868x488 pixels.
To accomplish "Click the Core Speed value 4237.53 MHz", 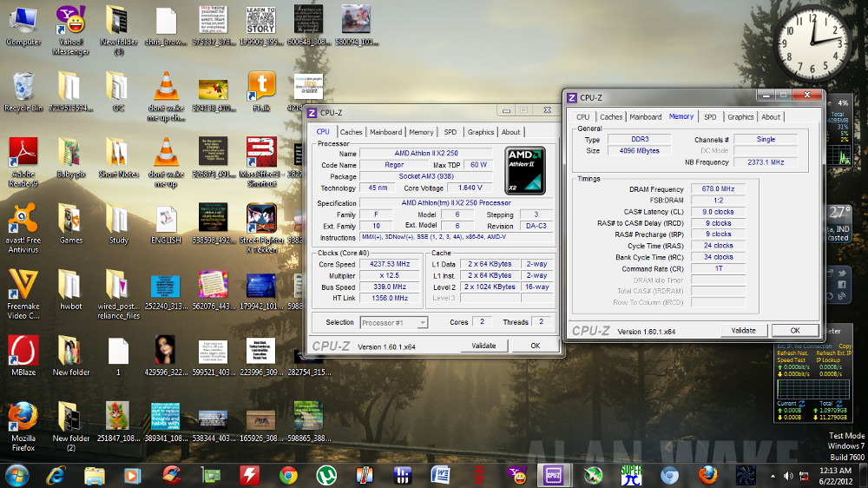I will (390, 264).
